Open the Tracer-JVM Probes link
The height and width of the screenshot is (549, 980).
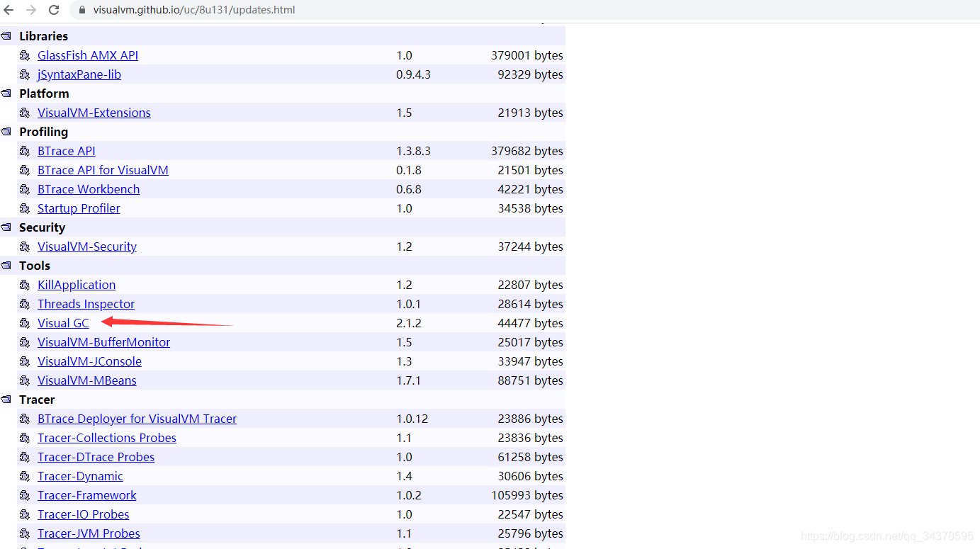89,533
